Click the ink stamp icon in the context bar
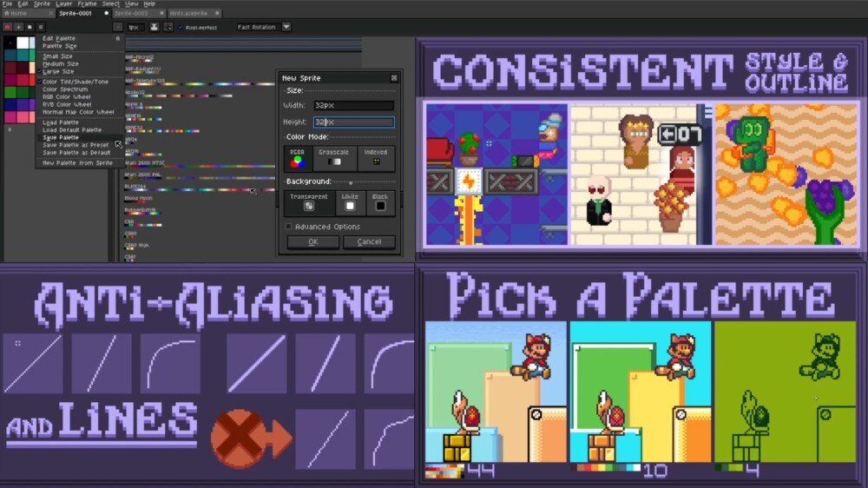This screenshot has width=868, height=488. coord(154,27)
